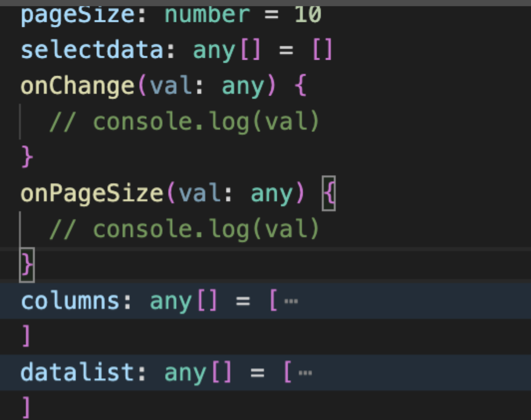Click the value 10 on pageSize line
The width and height of the screenshot is (531, 420).
pos(307,15)
